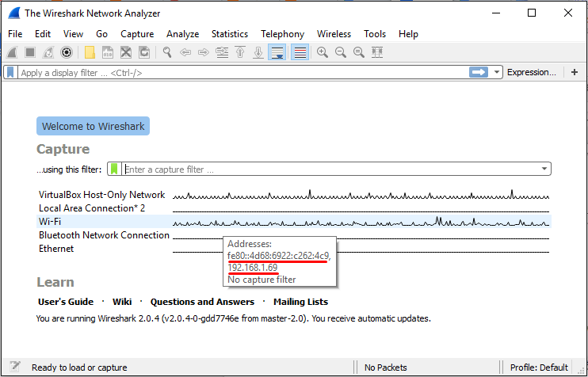Click the Wireshark fin icon in the title bar
Screen dimensions: 588x377
14,13
